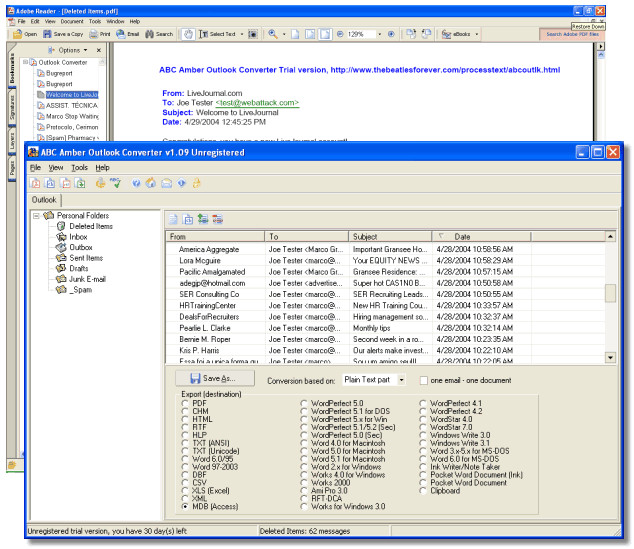
Task: Click the padlock registration icon
Action: (197, 183)
